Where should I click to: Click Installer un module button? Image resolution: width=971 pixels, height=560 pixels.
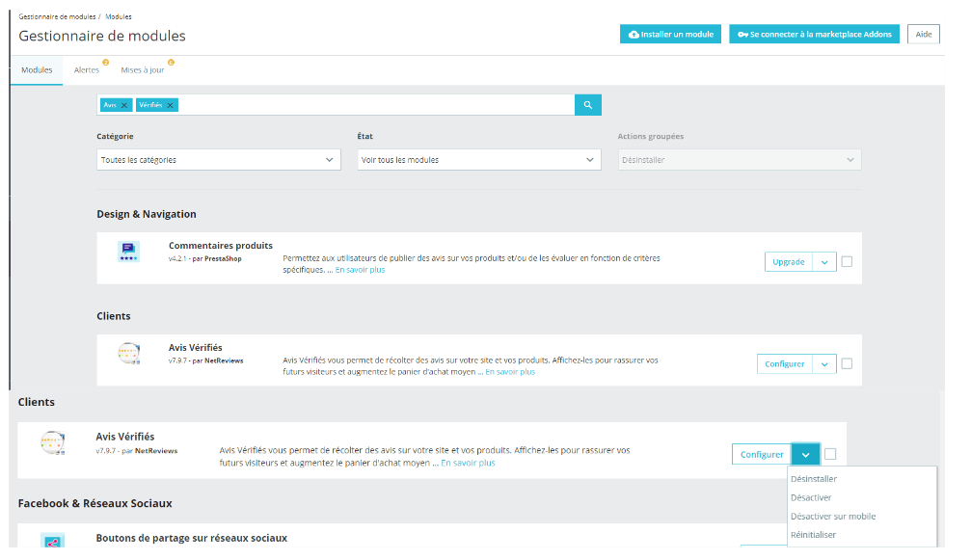pos(670,35)
